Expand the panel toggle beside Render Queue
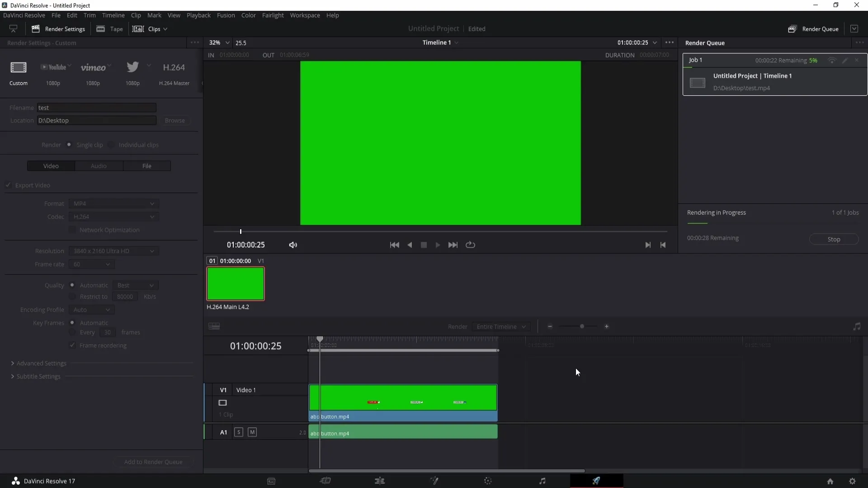The image size is (868, 488). click(854, 28)
